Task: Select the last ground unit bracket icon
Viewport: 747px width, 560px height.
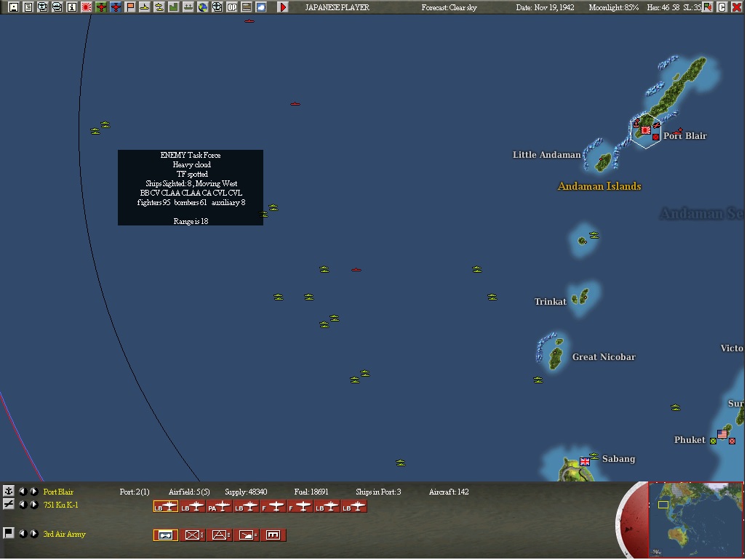Action: click(x=273, y=536)
